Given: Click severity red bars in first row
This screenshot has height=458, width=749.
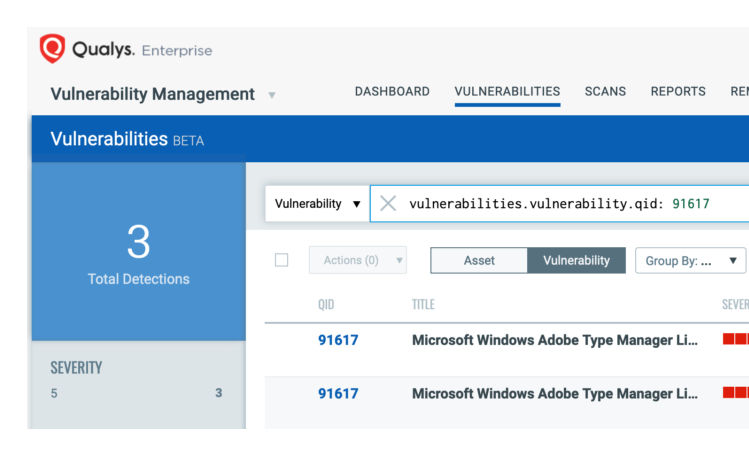Looking at the screenshot, I should 735,340.
